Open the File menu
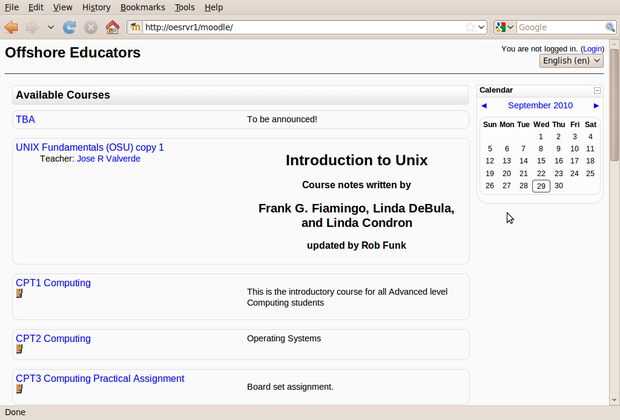Image resolution: width=620 pixels, height=420 pixels. pyautogui.click(x=11, y=7)
